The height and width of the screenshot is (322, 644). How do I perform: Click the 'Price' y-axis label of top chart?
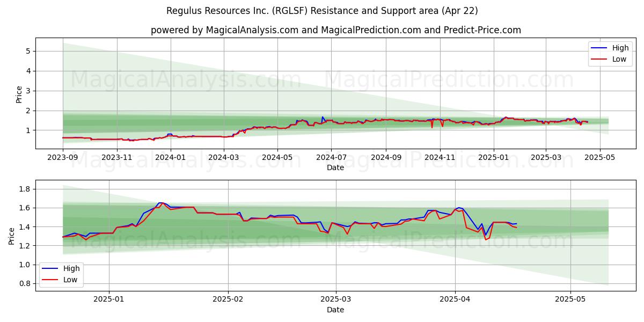[x=19, y=94]
